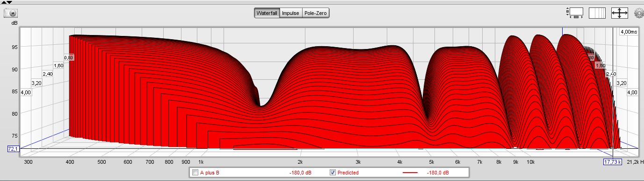
Task: Click the 4,00ms time label top right
Action: [629, 32]
